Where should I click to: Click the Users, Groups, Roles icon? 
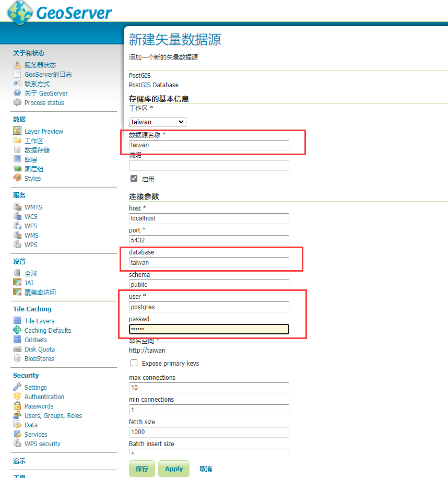coord(17,415)
